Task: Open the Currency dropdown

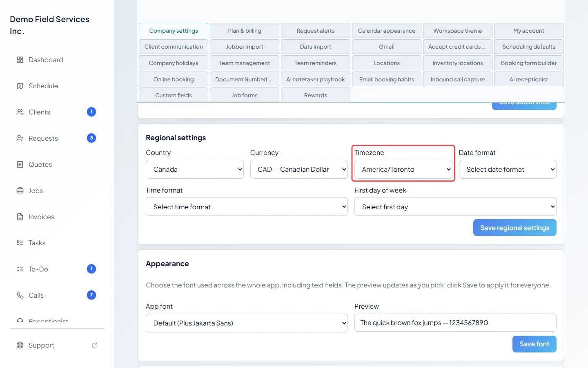Action: pos(299,169)
